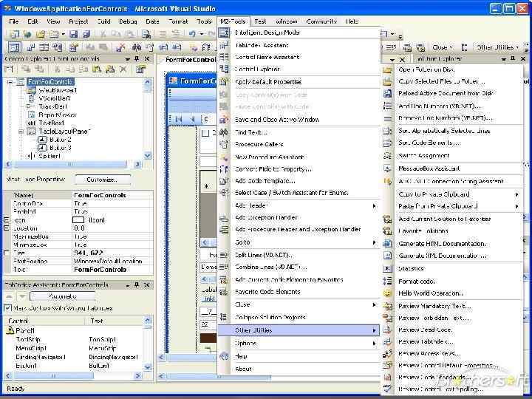Click the binoculars icon on the MZ-Tools toolbar
532x399 pixels.
click(137, 47)
